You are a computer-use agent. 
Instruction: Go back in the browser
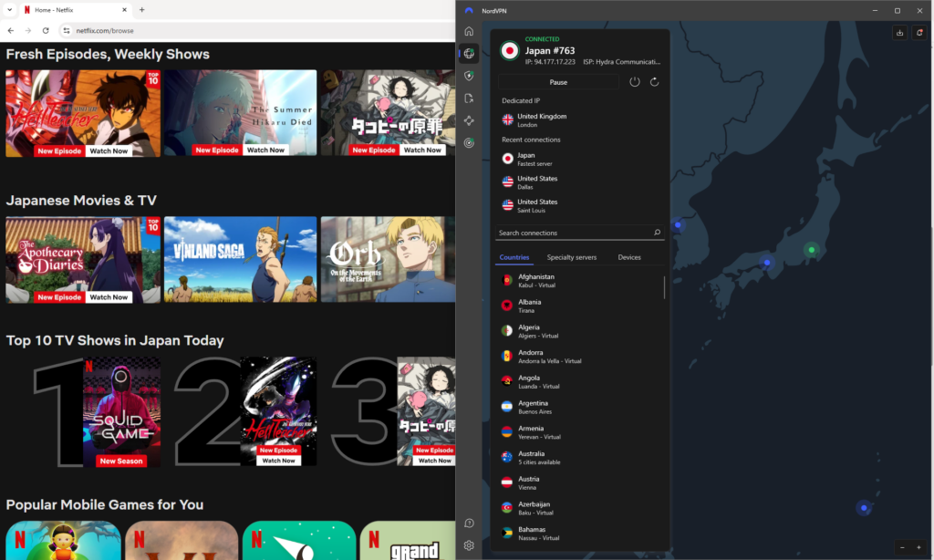coord(11,30)
